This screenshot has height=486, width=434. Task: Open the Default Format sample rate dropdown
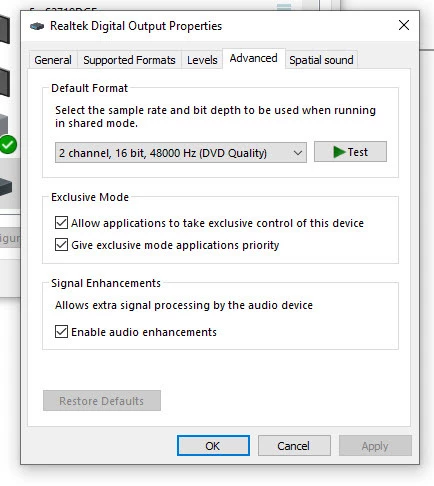coord(181,153)
